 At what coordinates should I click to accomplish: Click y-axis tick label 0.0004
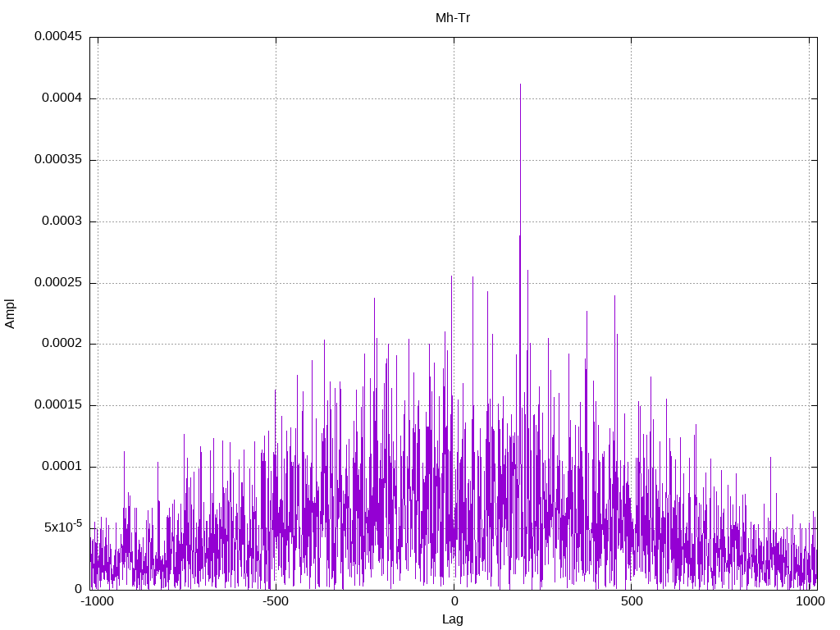point(62,98)
